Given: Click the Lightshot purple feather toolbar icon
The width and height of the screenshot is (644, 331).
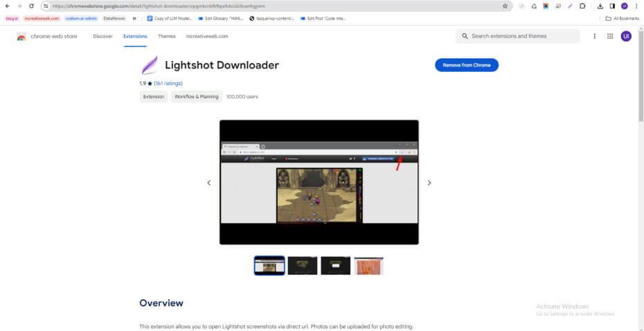Looking at the screenshot, I should pyautogui.click(x=570, y=6).
